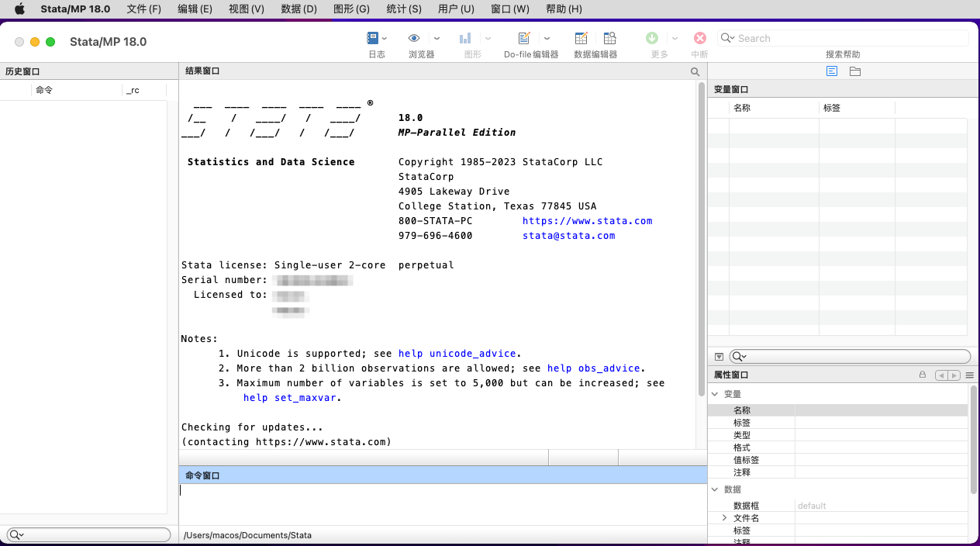Click the 变量窗口 filter search field
This screenshot has width=980, height=546.
(x=850, y=357)
